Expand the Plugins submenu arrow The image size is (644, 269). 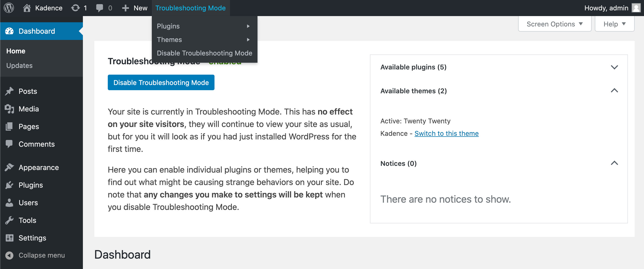[x=248, y=26]
